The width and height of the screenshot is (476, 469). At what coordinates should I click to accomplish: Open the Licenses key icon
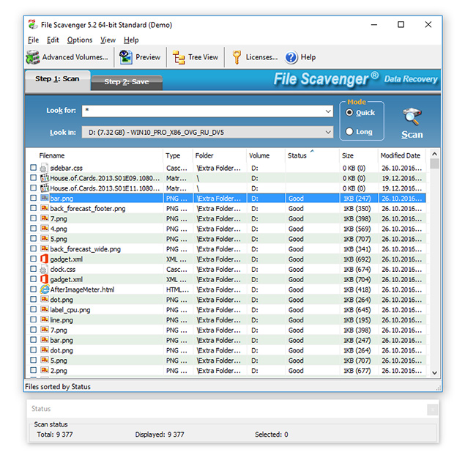point(237,57)
